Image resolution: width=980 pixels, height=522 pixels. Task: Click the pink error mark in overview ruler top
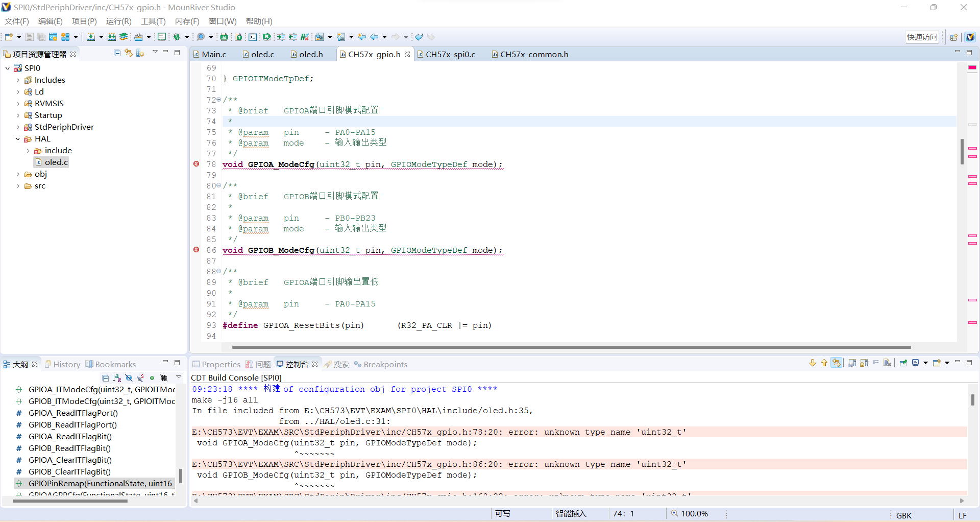click(972, 67)
